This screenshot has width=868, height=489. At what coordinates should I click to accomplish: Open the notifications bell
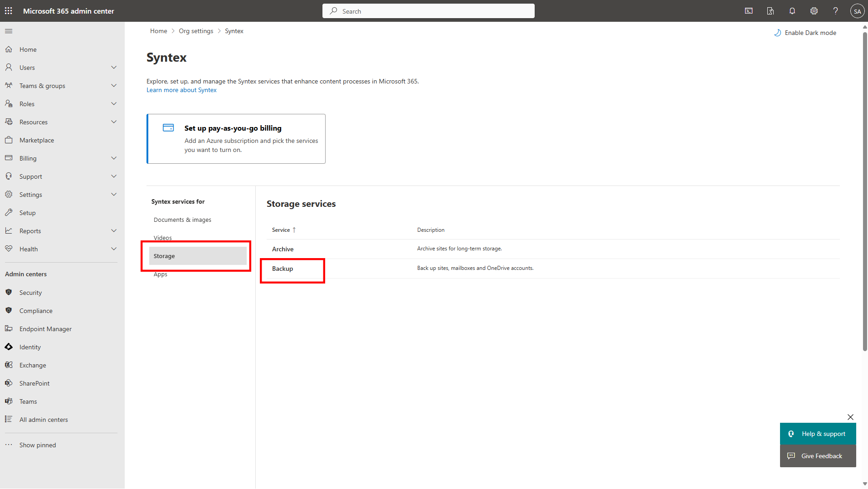click(792, 10)
